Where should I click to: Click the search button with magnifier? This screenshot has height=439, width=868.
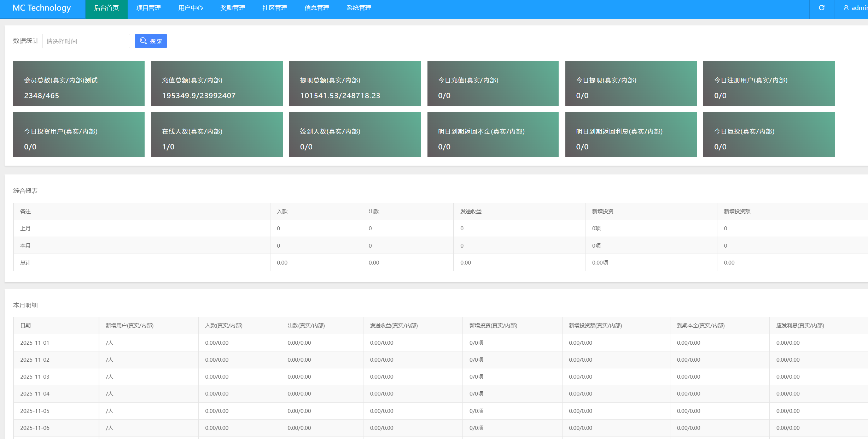pyautogui.click(x=151, y=41)
